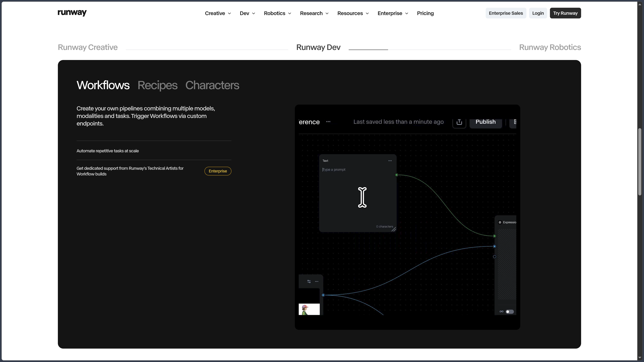Click the image node blue output connector
Image resolution: width=644 pixels, height=362 pixels.
point(323,295)
